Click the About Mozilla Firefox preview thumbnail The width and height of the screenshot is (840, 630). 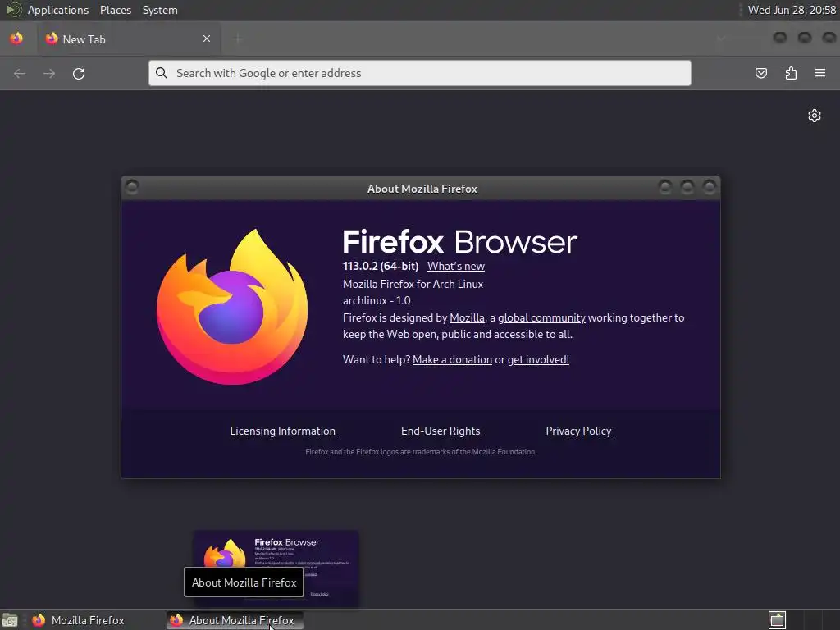pos(276,568)
